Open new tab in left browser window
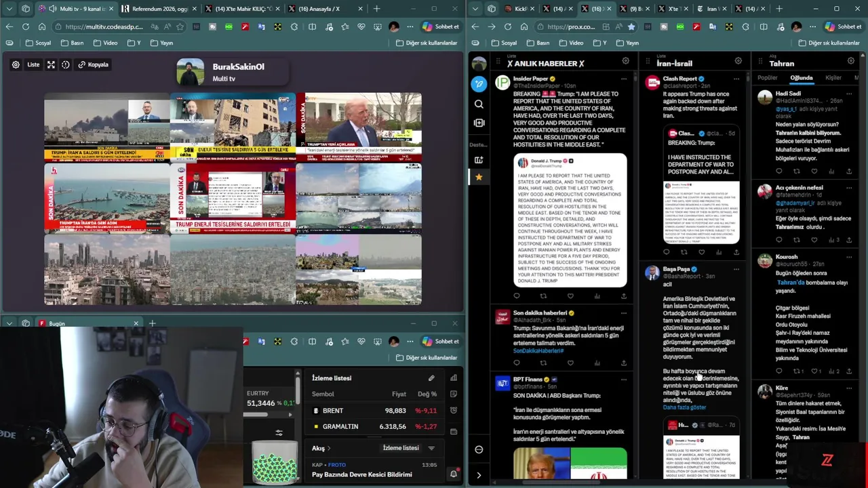868x488 pixels. click(x=376, y=9)
